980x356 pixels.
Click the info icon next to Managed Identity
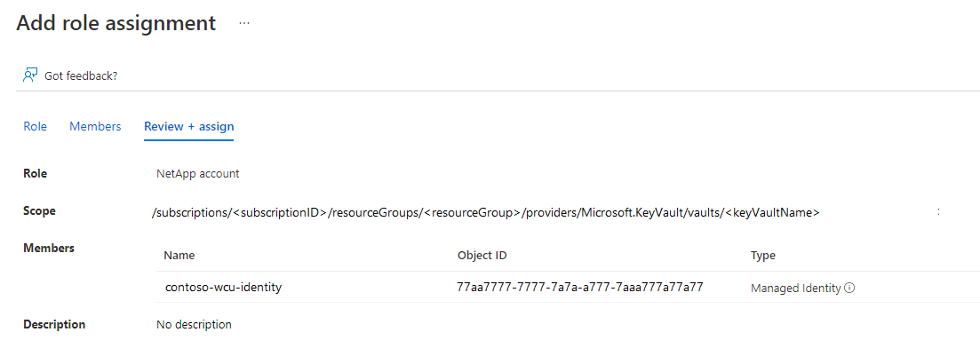coord(849,289)
